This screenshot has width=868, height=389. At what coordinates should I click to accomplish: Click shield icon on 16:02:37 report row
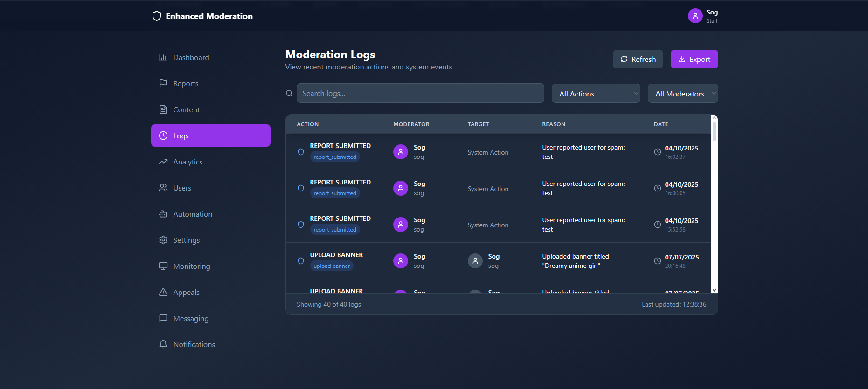[x=301, y=152]
